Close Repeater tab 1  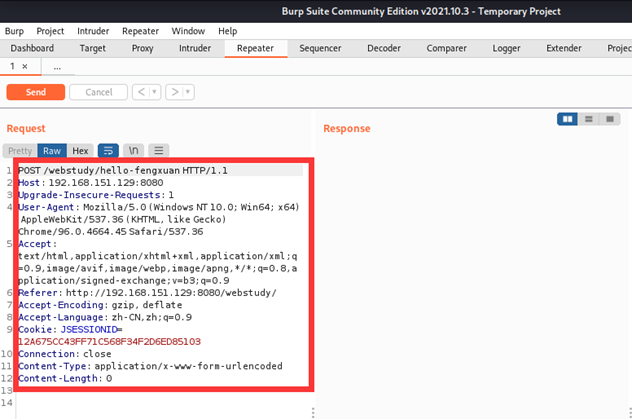coord(25,66)
